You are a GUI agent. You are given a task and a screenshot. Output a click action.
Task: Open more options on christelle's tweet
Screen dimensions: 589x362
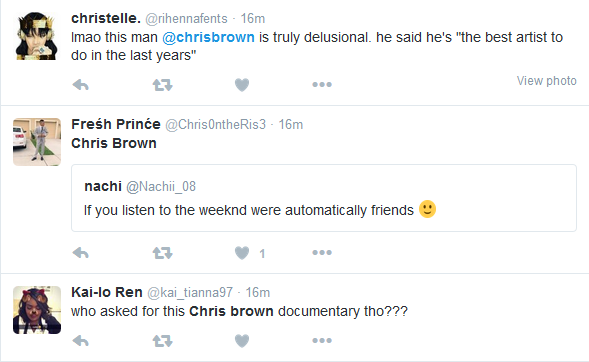pyautogui.click(x=322, y=84)
